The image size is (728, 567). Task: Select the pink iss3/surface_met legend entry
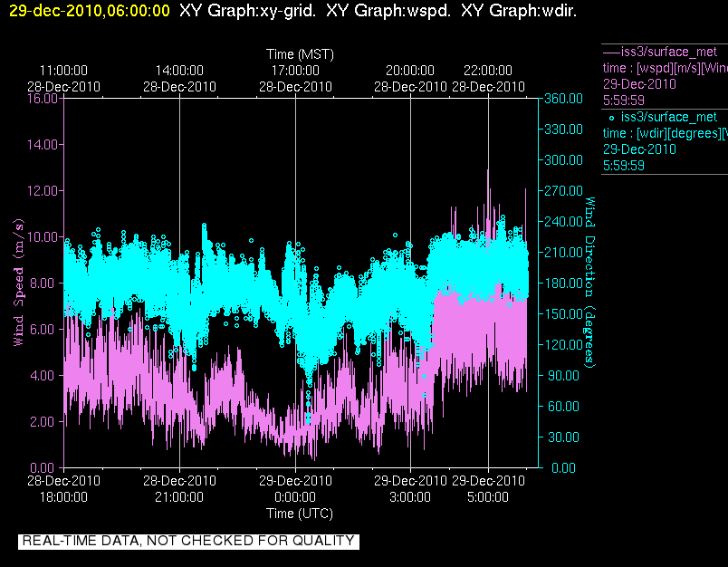(x=669, y=52)
